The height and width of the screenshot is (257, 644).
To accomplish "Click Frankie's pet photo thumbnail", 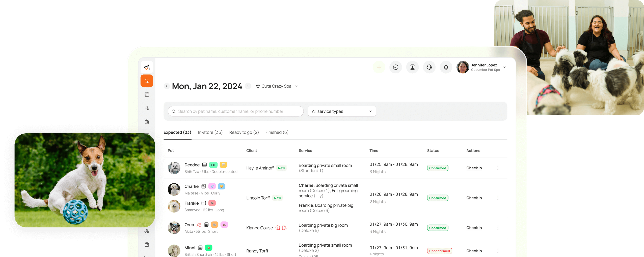I will [x=174, y=206].
